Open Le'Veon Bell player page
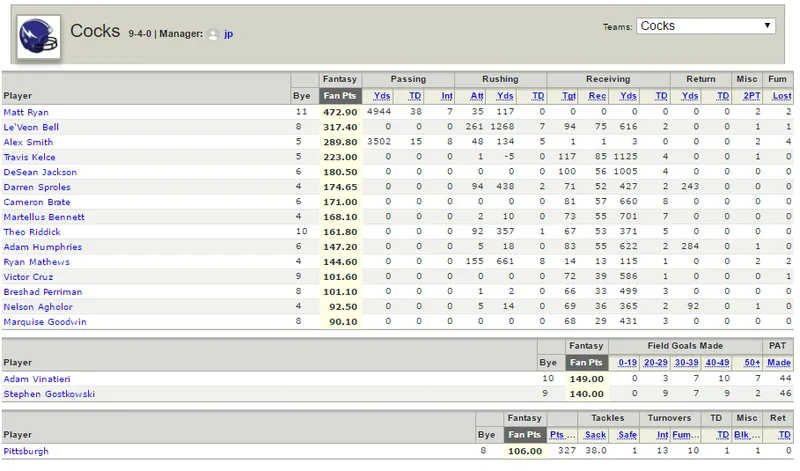 pos(31,127)
